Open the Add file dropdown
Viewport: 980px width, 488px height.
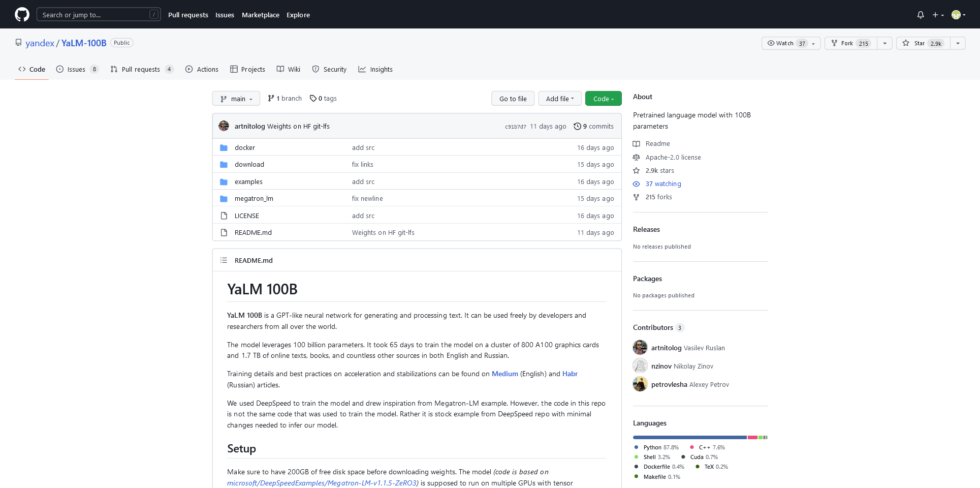click(560, 99)
